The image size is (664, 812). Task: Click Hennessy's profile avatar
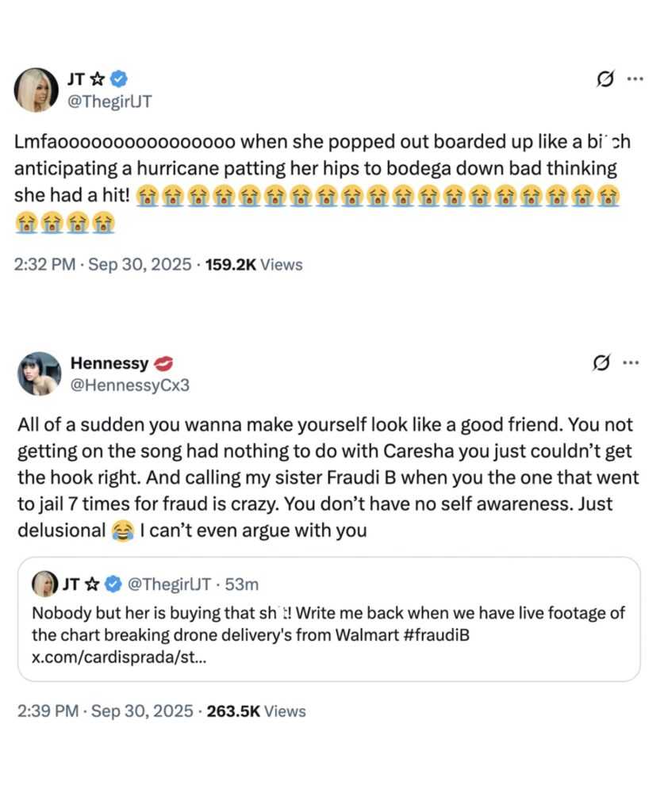point(39,373)
